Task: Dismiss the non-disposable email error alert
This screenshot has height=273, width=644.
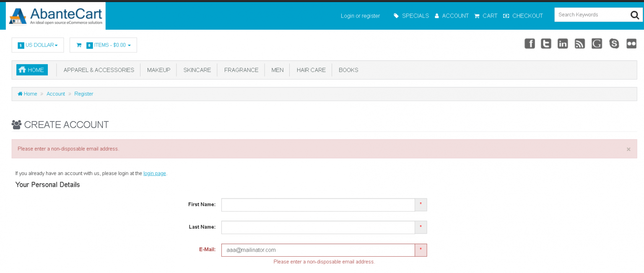Action: click(628, 149)
